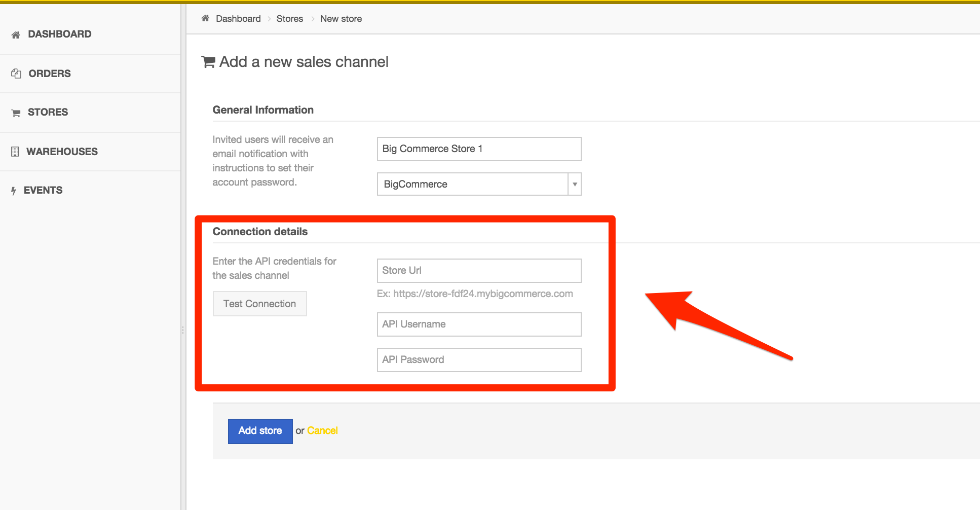The image size is (980, 510).
Task: Click the breadcrumb home icon
Action: coord(205,18)
